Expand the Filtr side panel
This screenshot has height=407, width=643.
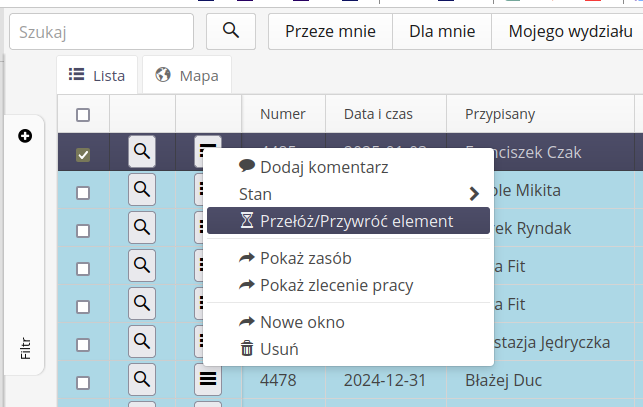pos(25,348)
